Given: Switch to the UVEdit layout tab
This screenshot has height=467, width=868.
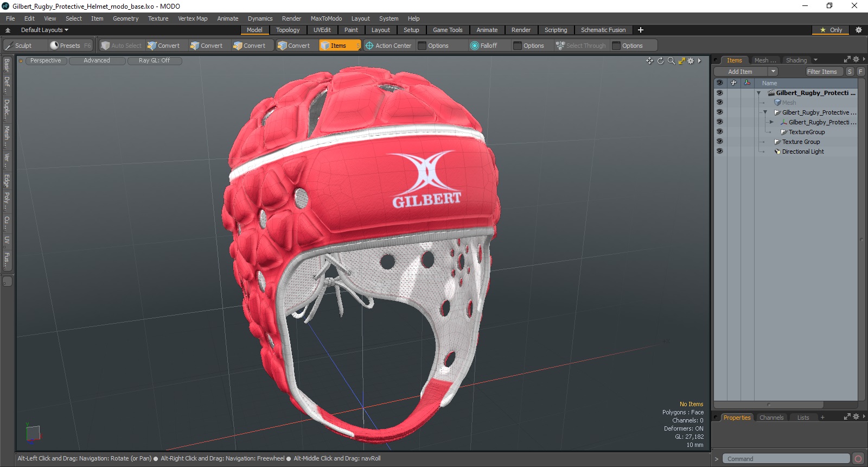Looking at the screenshot, I should [x=322, y=30].
